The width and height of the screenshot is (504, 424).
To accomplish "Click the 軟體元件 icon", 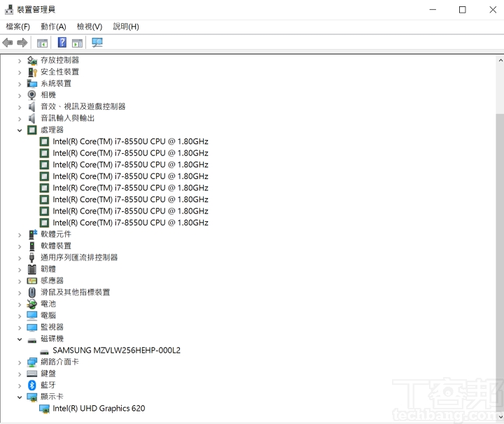I will [x=32, y=234].
